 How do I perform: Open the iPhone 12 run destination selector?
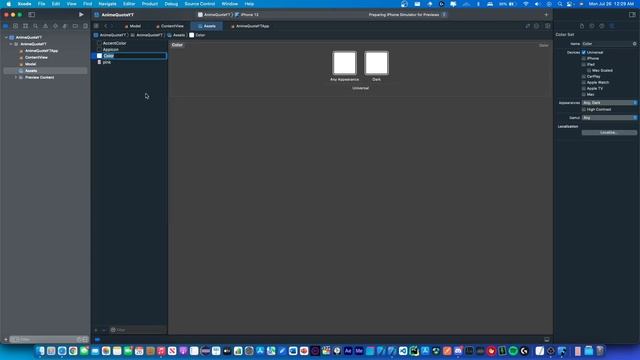click(247, 15)
